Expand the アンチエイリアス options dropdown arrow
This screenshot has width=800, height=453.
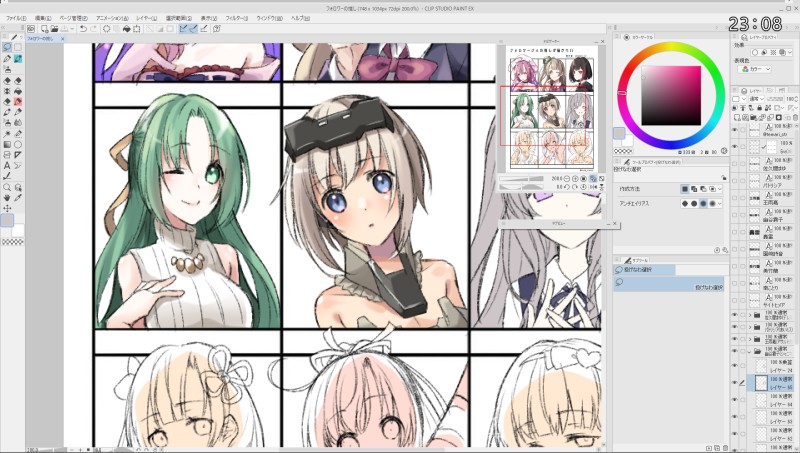point(720,204)
